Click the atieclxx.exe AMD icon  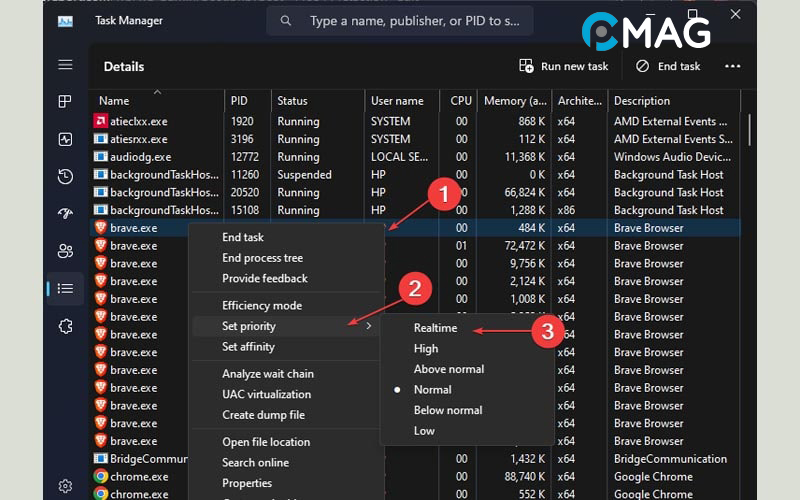point(101,121)
